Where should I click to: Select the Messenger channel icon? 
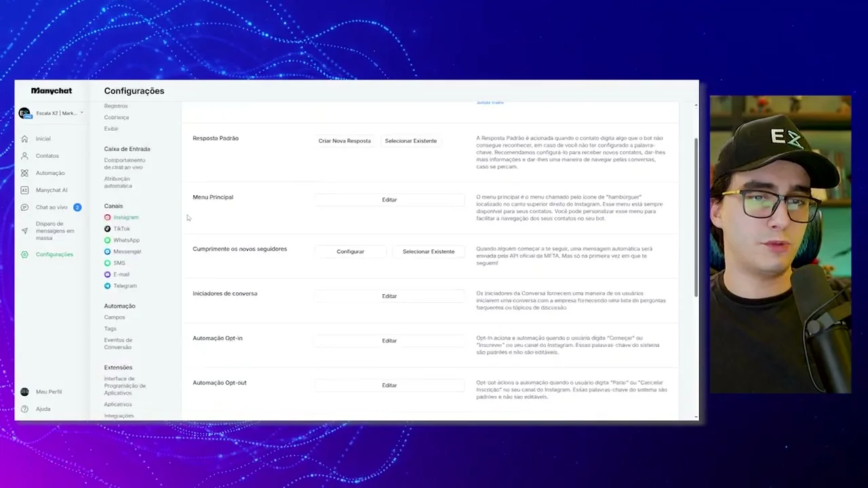107,252
